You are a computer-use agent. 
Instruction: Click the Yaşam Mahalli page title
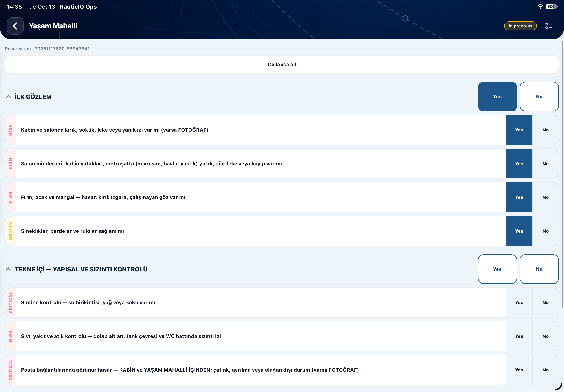click(x=53, y=26)
